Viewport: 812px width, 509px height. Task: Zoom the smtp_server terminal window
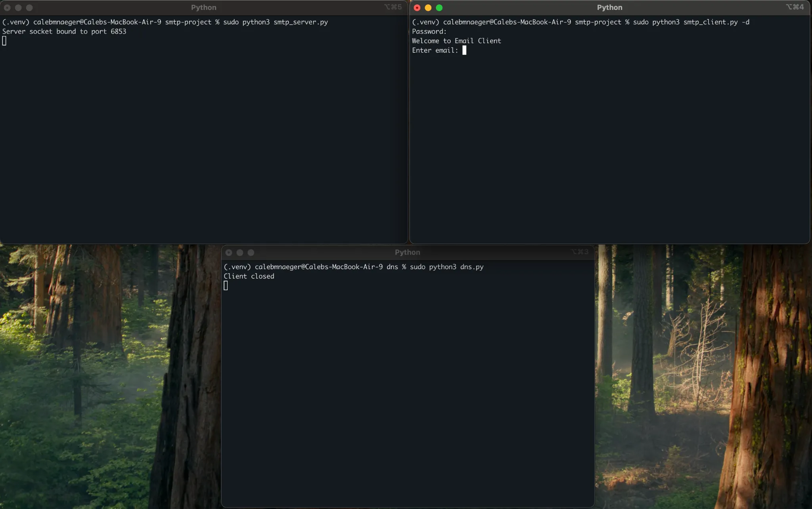29,8
